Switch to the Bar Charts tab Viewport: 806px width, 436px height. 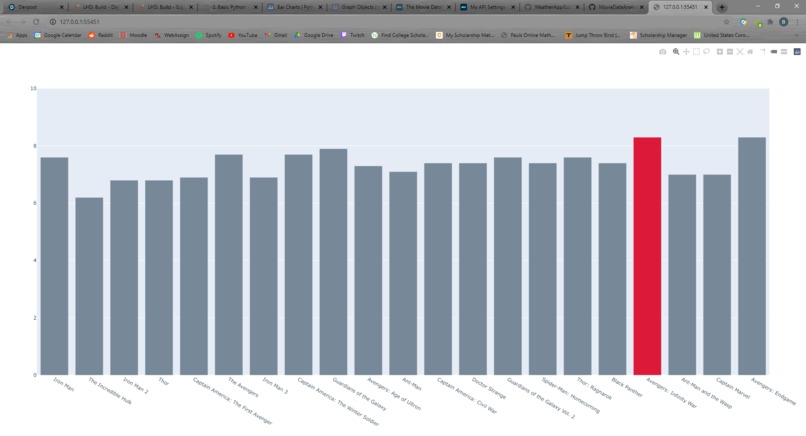pyautogui.click(x=295, y=7)
